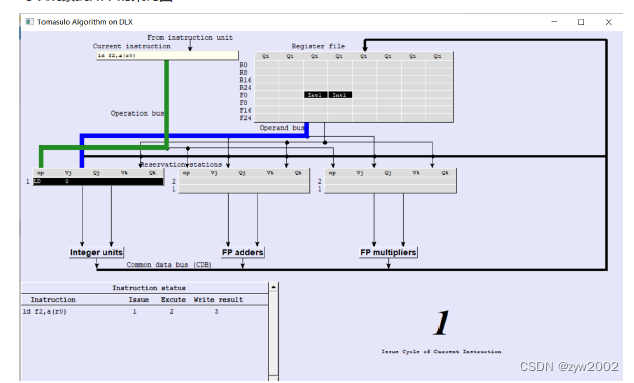Image resolution: width=634 pixels, height=383 pixels.
Task: Minimize the Tomasulo Algorithm on DLX window
Action: coord(554,22)
